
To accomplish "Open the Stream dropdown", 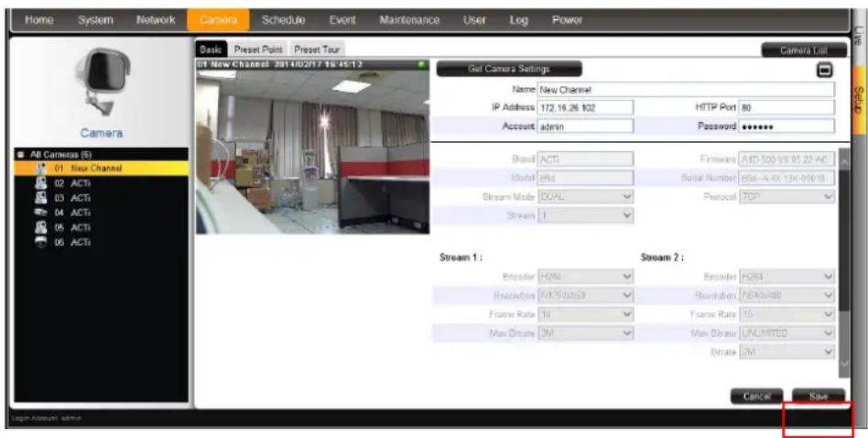I will click(585, 215).
